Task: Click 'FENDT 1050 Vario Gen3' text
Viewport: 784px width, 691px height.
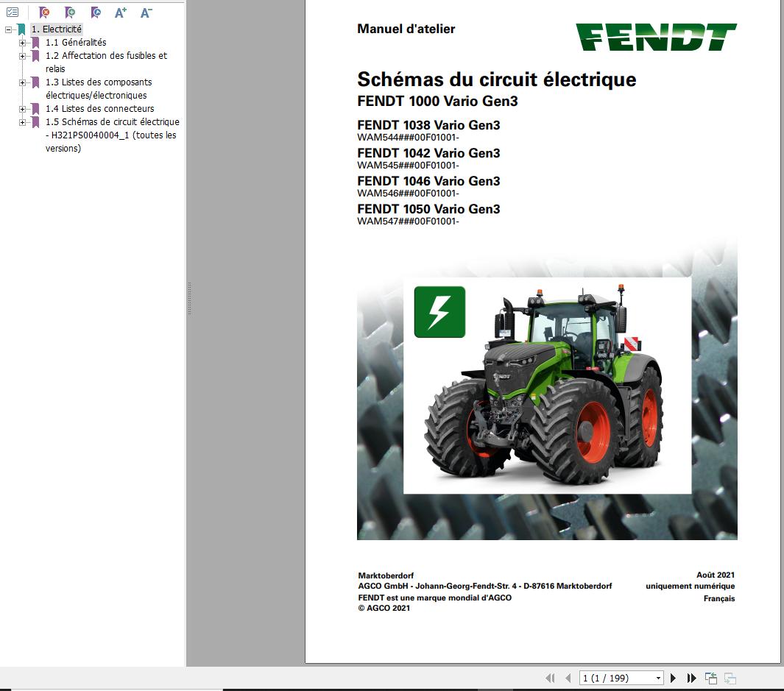Action: [428, 209]
